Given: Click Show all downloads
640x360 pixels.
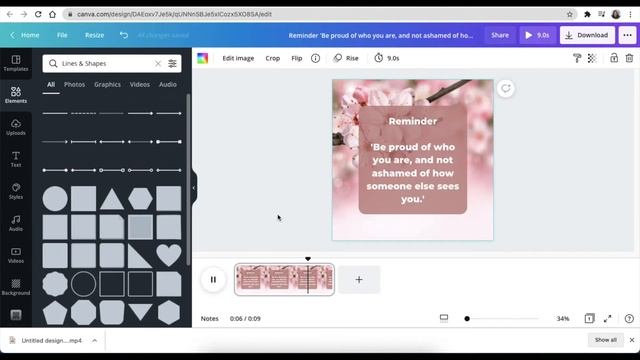Looking at the screenshot, I should coord(606,340).
